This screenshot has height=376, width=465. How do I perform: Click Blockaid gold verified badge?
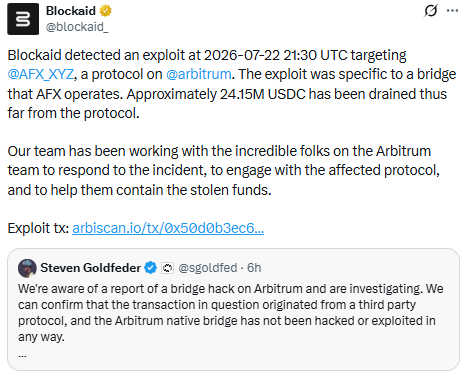click(106, 11)
